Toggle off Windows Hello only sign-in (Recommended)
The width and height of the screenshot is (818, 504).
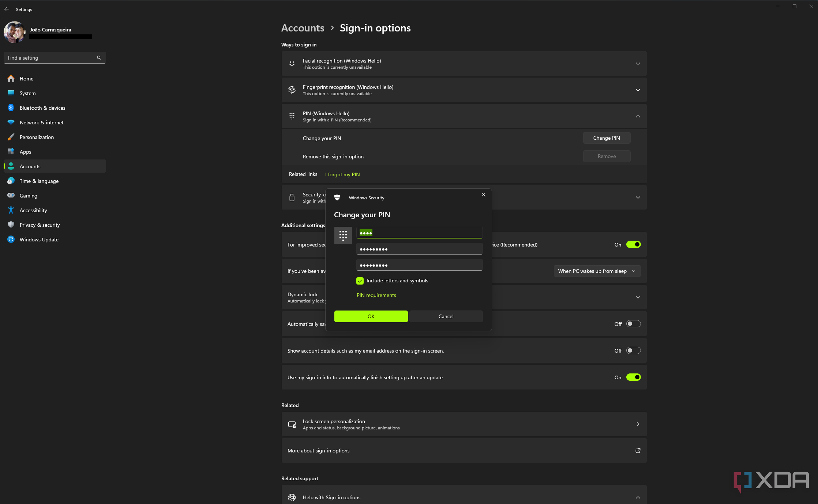tap(633, 244)
